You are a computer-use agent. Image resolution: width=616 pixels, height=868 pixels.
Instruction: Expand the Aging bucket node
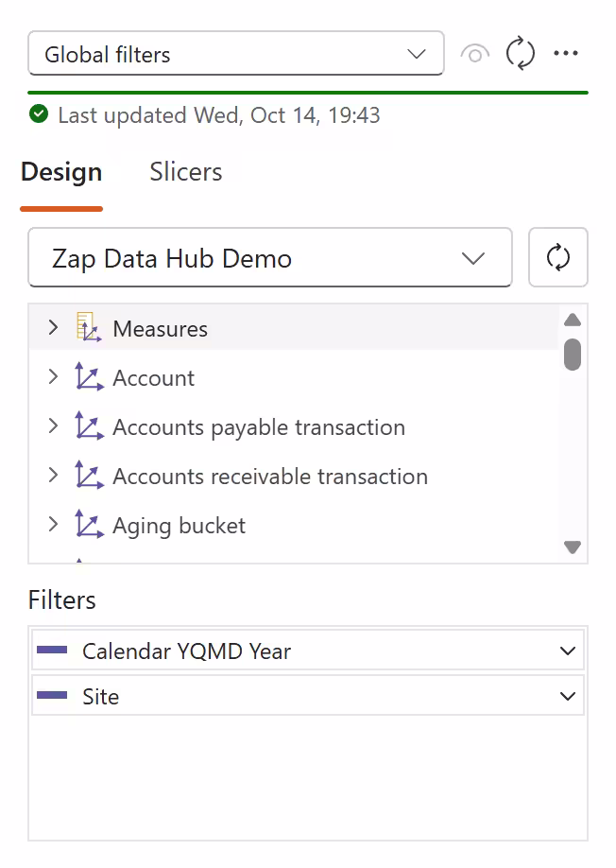53,524
